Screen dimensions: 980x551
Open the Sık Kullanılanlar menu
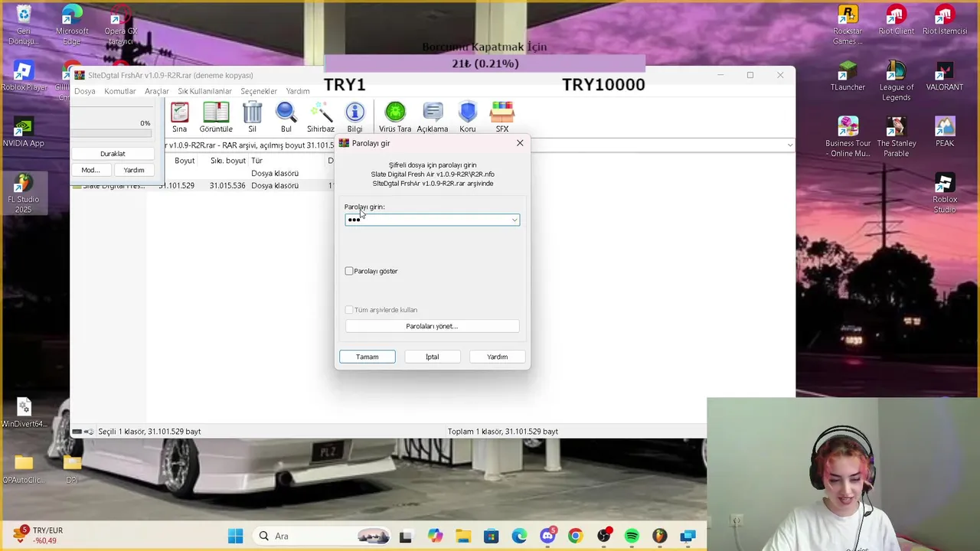(205, 91)
